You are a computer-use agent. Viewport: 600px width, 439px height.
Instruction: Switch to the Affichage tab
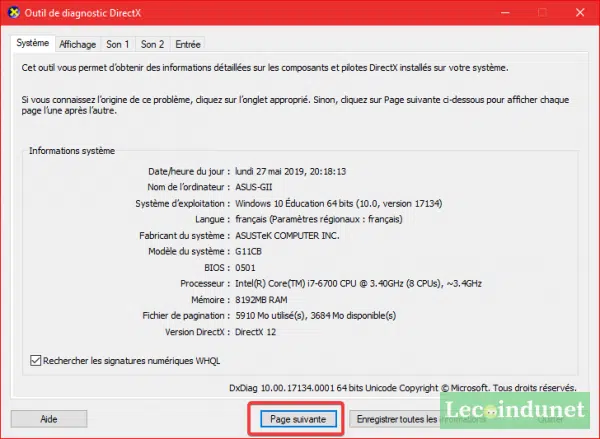click(78, 44)
